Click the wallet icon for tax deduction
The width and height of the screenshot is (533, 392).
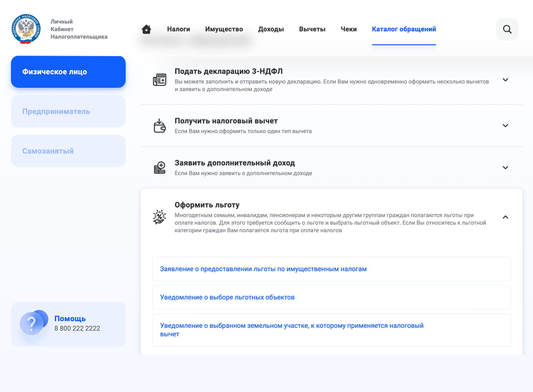160,126
